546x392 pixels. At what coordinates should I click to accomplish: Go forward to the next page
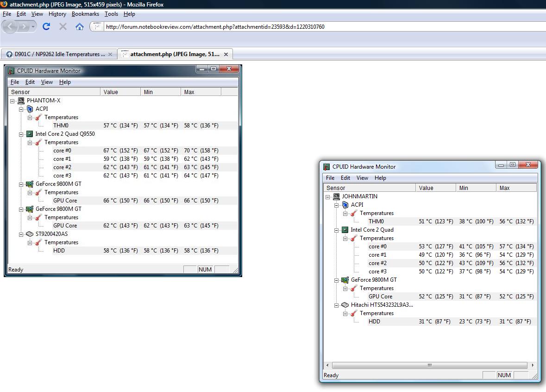[x=24, y=26]
